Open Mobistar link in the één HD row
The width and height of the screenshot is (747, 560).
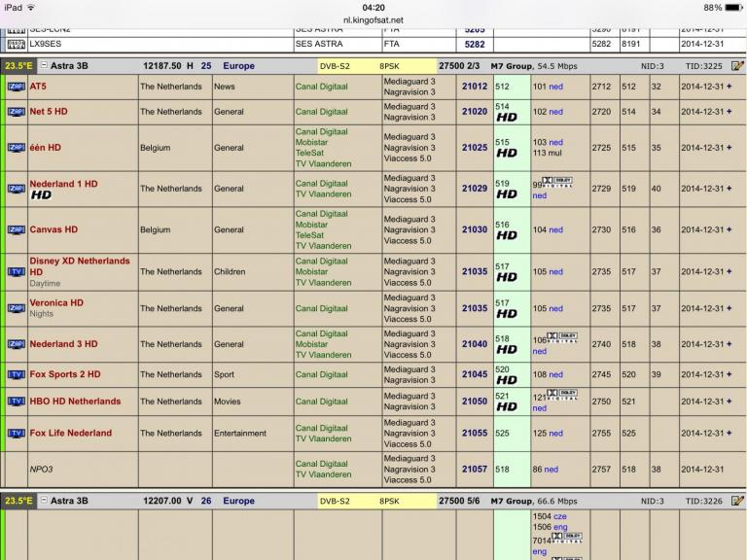pos(311,142)
